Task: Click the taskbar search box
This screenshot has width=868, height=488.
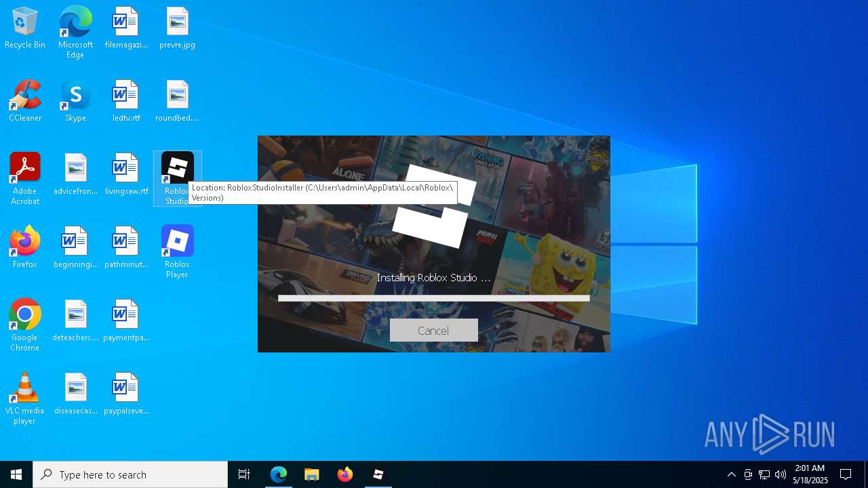Action: 130,474
